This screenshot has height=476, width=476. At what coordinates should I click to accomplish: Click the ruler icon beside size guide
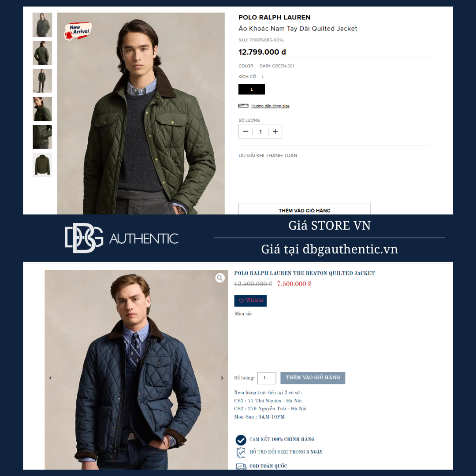click(x=243, y=106)
